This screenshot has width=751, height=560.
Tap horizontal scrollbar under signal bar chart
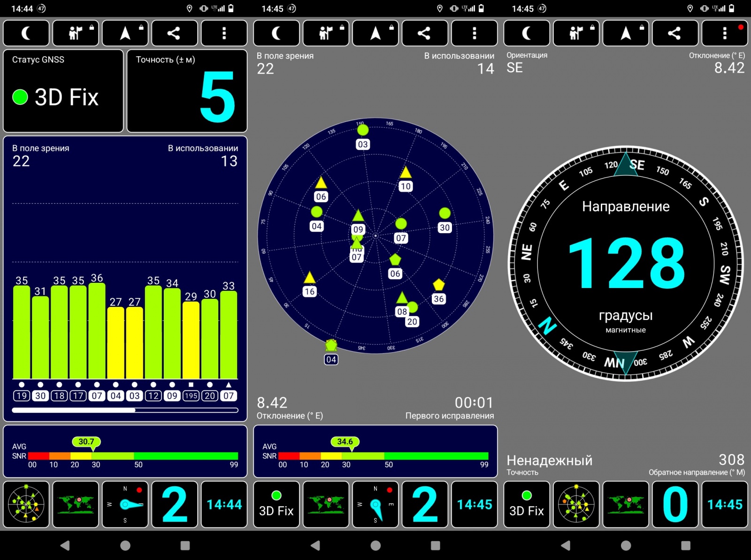click(125, 410)
